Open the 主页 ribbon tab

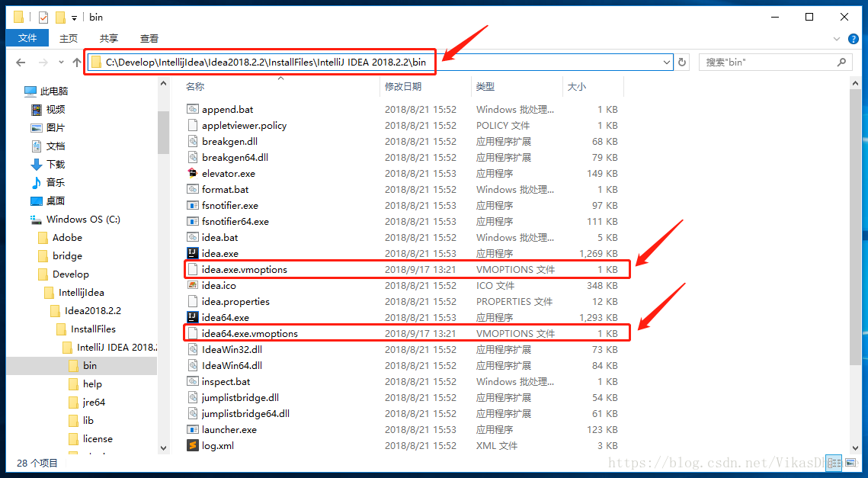pos(69,38)
